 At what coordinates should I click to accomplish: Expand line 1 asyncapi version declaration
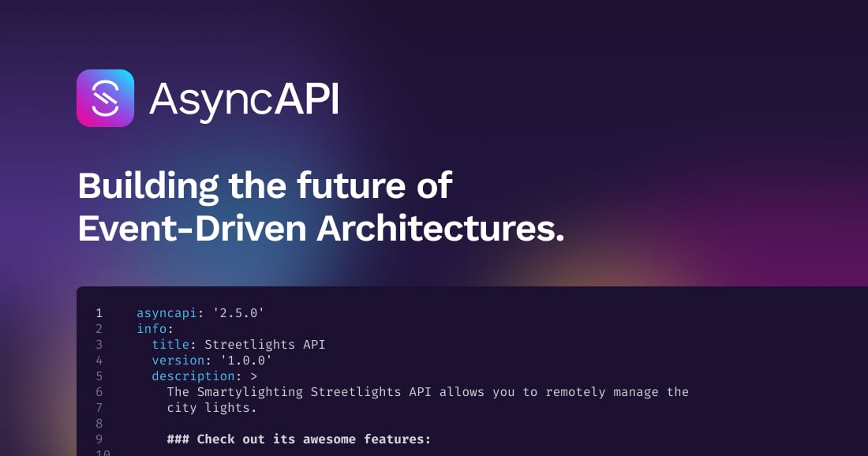coord(200,313)
